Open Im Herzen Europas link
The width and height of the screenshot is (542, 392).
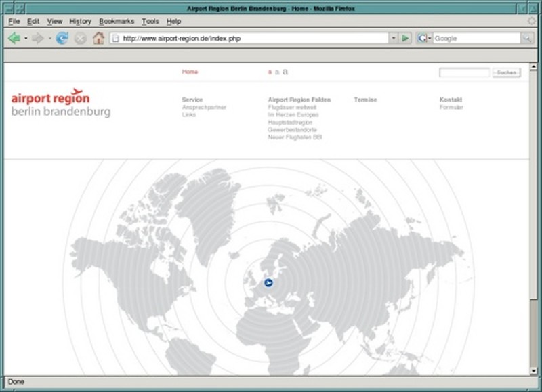(x=293, y=114)
